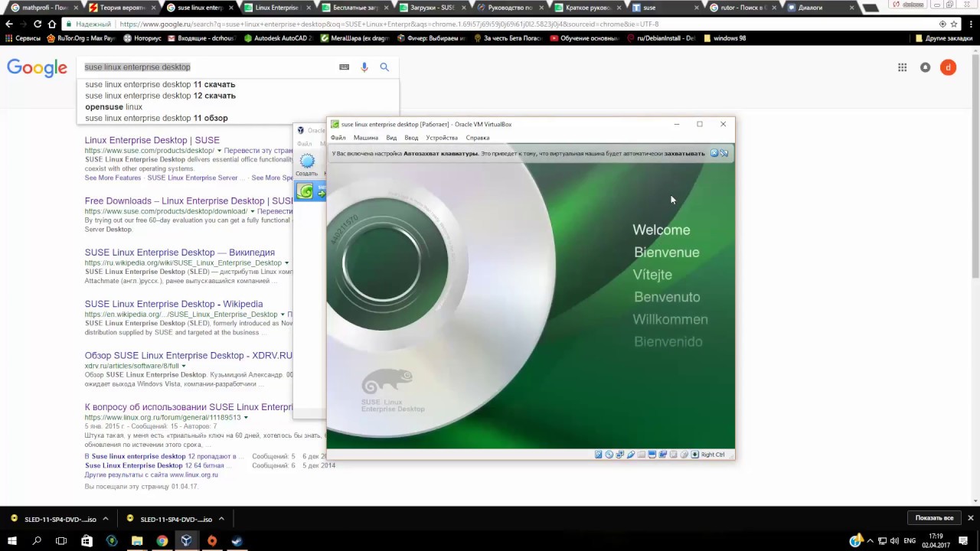The height and width of the screenshot is (551, 980).
Task: Expand dropdown arrow next to ru.wikipedia.org result URL
Action: (x=287, y=263)
